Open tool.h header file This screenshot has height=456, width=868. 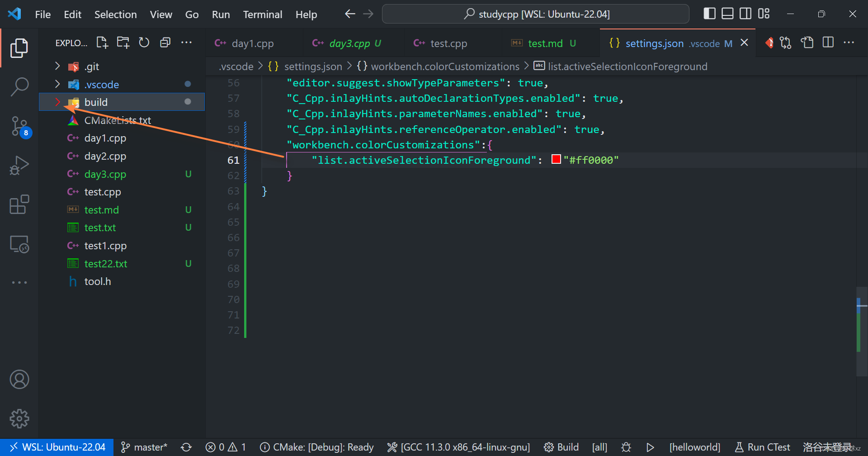122,281
